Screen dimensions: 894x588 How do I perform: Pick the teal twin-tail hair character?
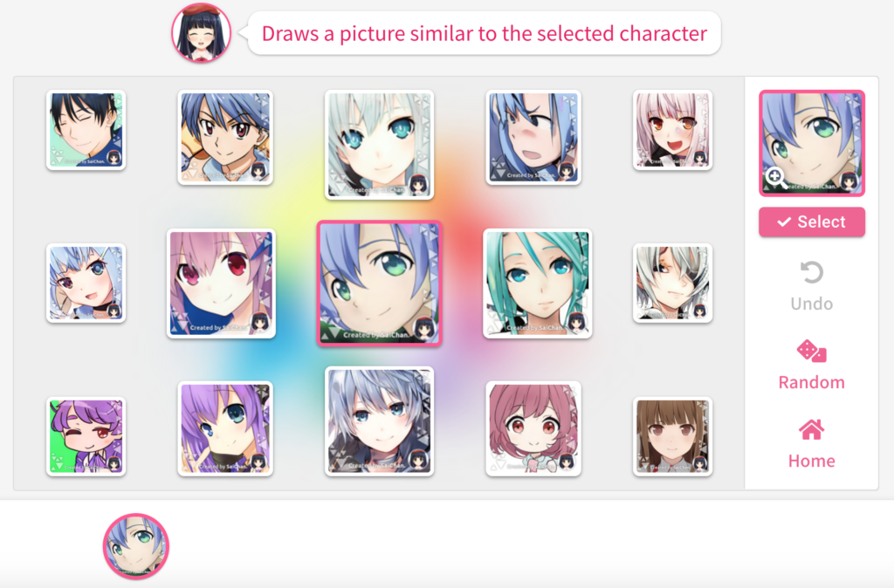coord(537,284)
